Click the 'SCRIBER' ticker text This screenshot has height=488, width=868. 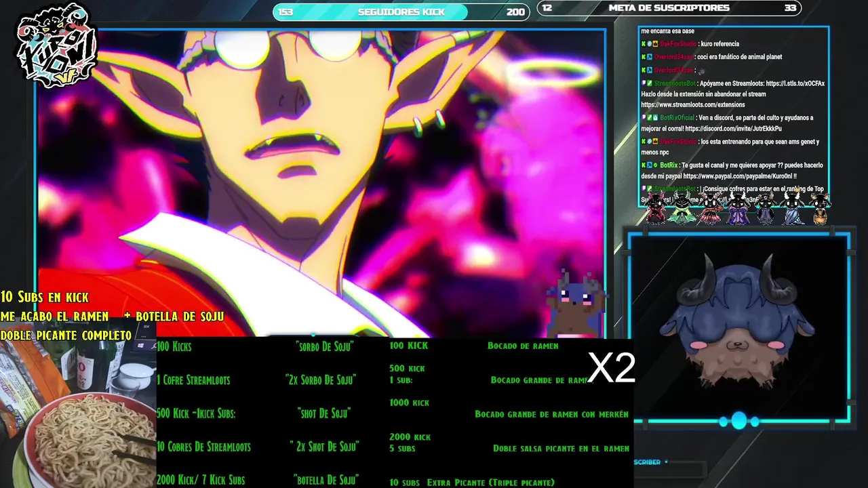point(647,462)
